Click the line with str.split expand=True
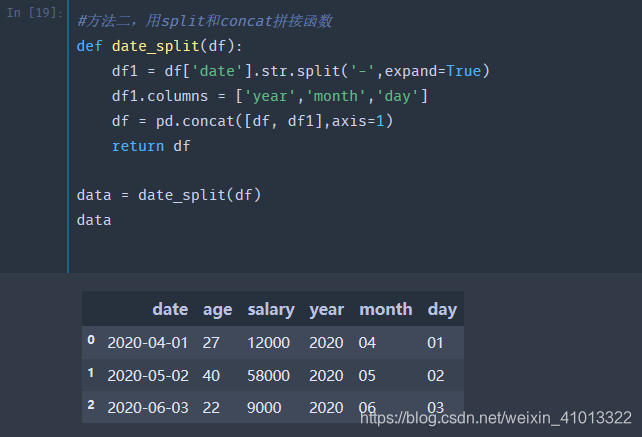 click(x=301, y=71)
